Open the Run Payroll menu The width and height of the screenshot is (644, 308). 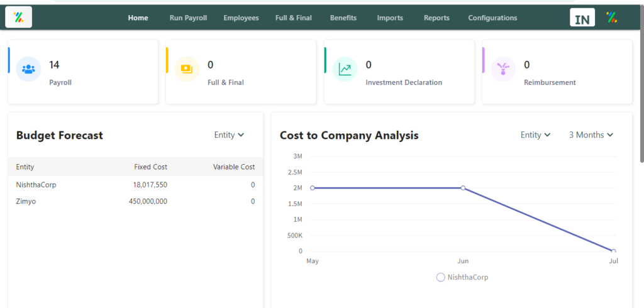click(x=188, y=18)
